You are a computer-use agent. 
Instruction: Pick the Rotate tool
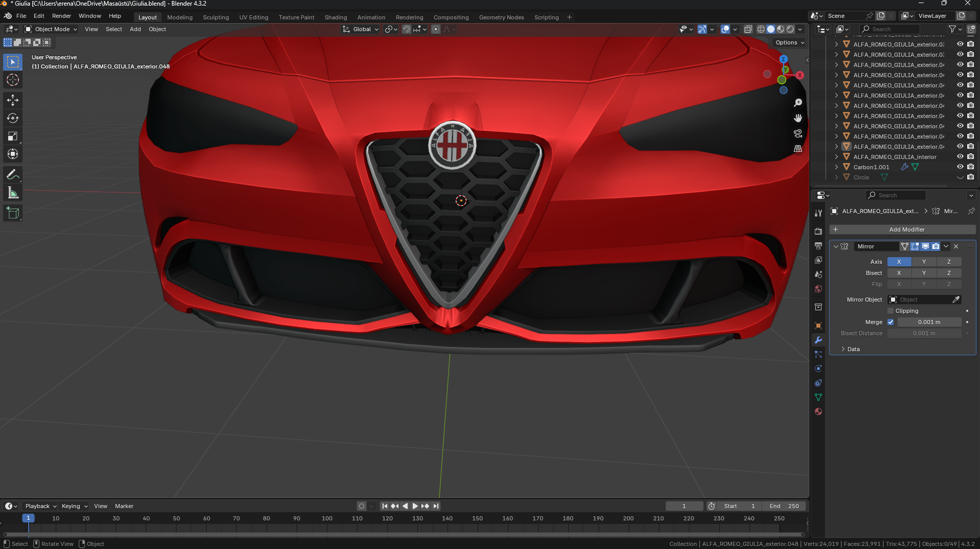(x=13, y=118)
